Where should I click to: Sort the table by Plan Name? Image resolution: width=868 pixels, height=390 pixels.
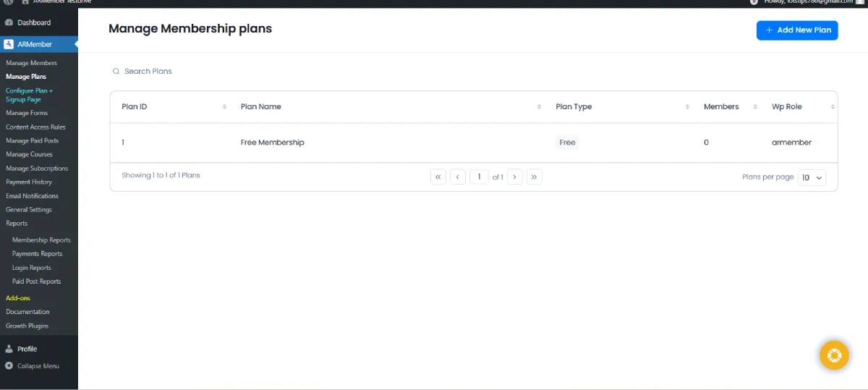click(539, 107)
